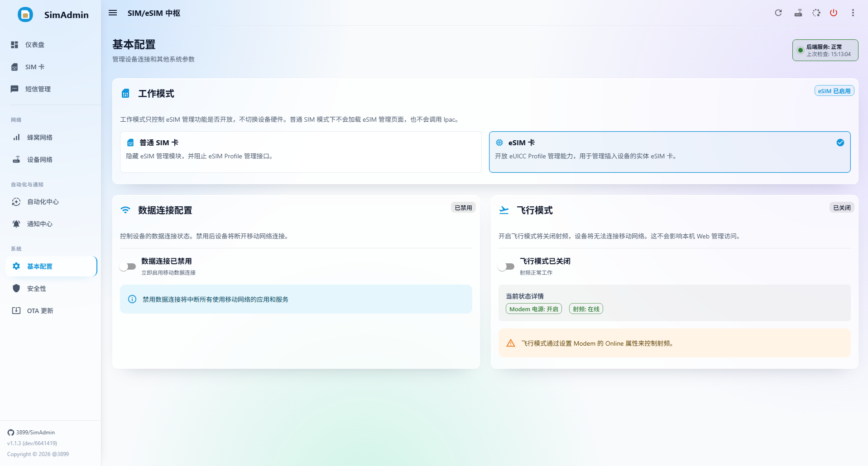Click the message bubble icon for 短信管理

pyautogui.click(x=14, y=89)
